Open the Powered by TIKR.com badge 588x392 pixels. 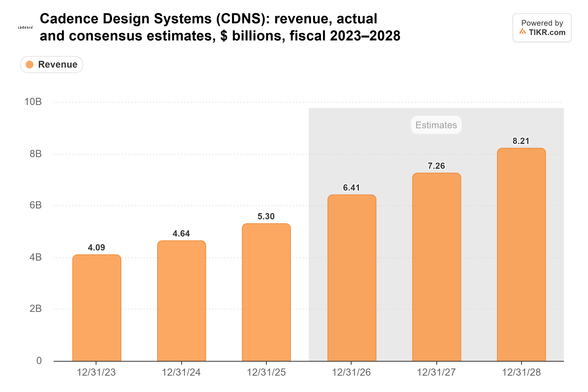point(542,27)
